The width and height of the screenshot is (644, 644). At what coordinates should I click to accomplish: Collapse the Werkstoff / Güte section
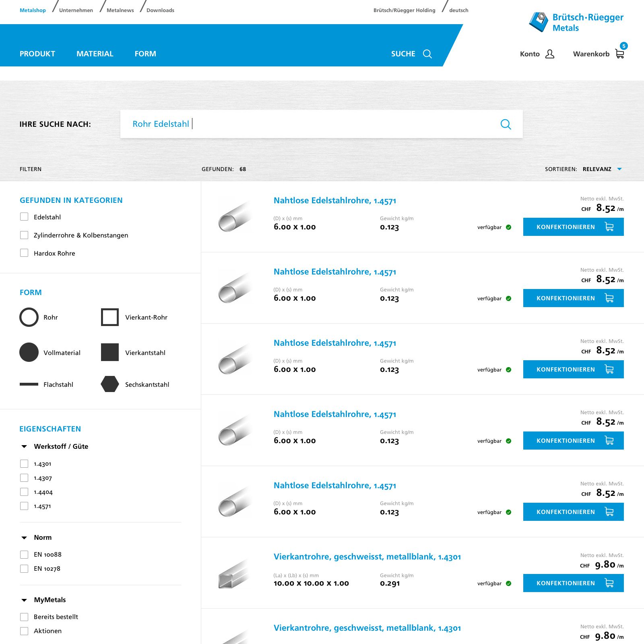point(24,446)
